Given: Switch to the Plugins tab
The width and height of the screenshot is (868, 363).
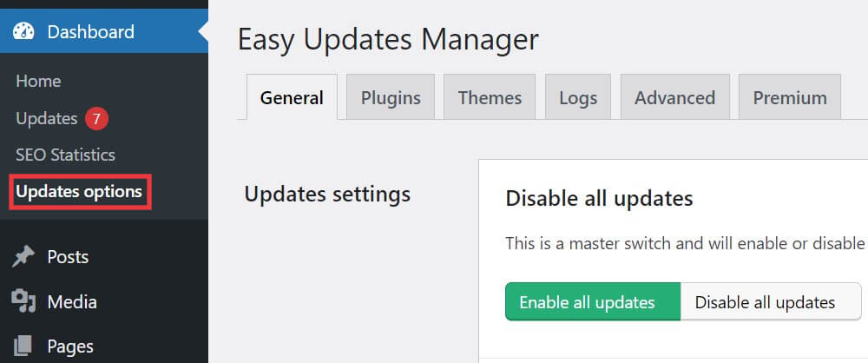Looking at the screenshot, I should 391,97.
